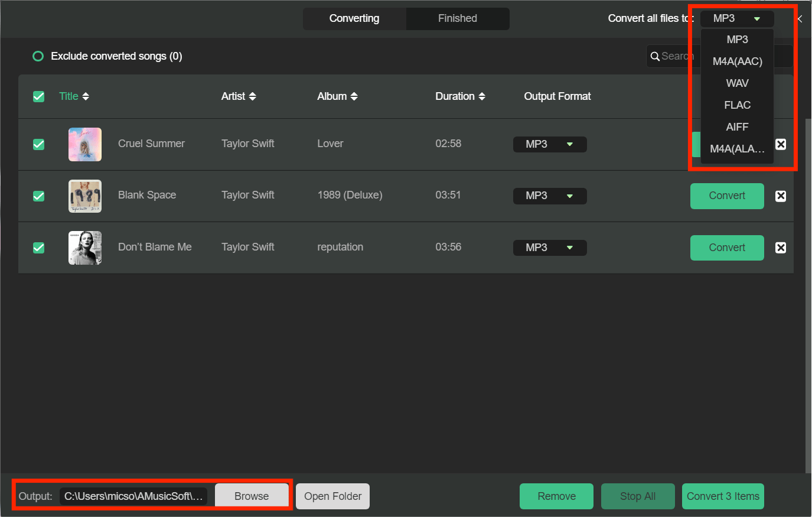The width and height of the screenshot is (812, 517).
Task: Choose FLAC from the format list
Action: 737,105
